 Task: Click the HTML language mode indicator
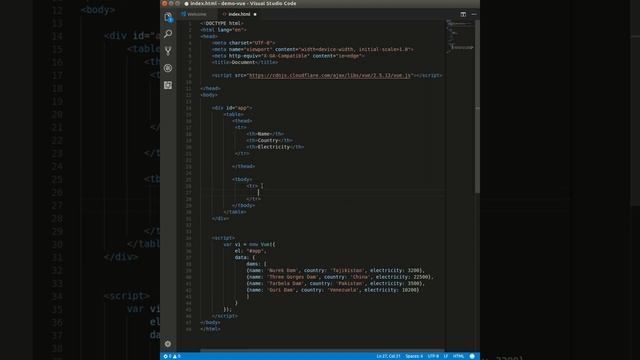point(458,356)
